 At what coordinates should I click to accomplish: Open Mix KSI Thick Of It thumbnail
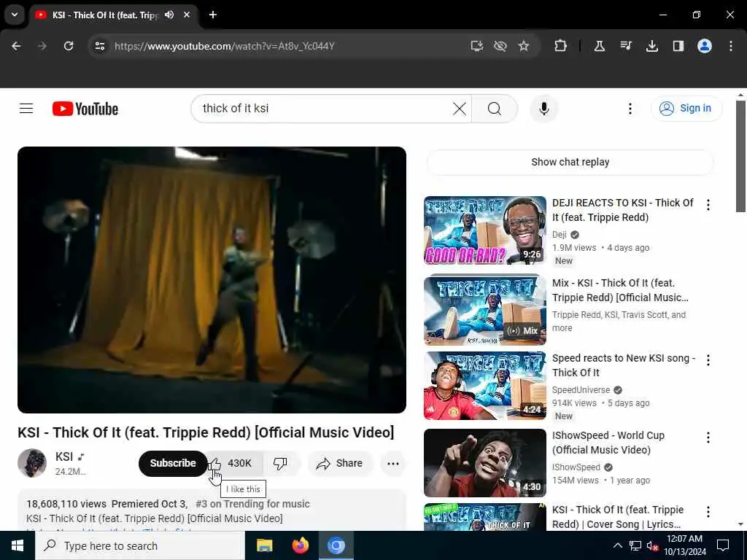coord(485,309)
